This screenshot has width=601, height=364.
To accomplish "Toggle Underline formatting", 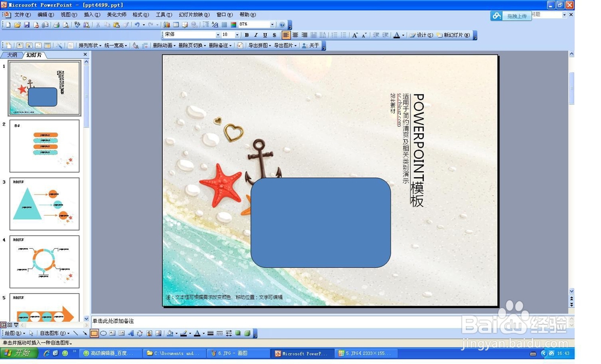I will (x=265, y=35).
